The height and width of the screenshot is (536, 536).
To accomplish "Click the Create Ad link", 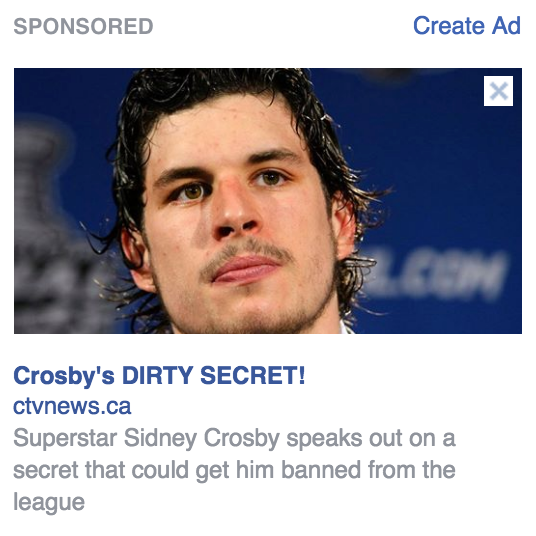I will pyautogui.click(x=467, y=26).
